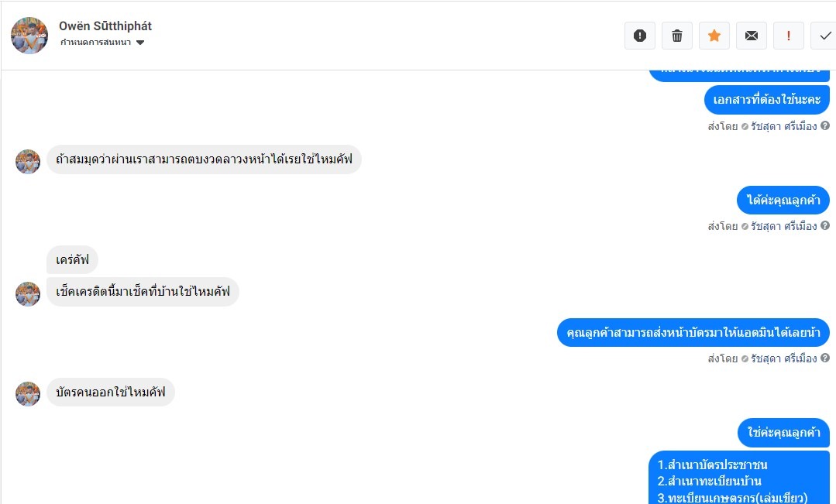The width and height of the screenshot is (836, 504).
Task: Click customer avatar next to บัตรคนออกใช่ไหมคัฟ
Action: tap(28, 394)
